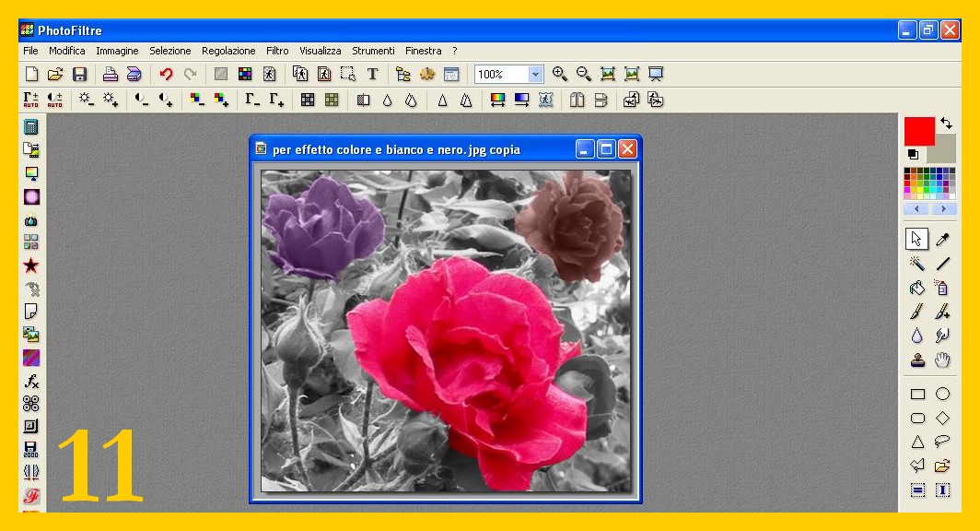Show next palette colors with right arrow
980x531 pixels.
coord(943,209)
